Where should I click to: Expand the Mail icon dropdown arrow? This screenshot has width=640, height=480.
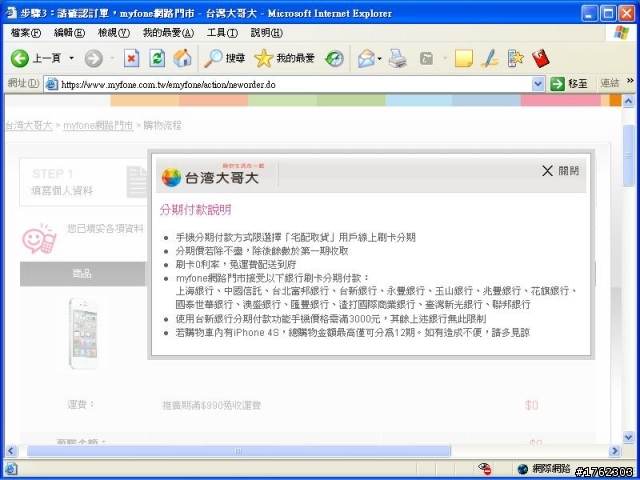[x=380, y=59]
